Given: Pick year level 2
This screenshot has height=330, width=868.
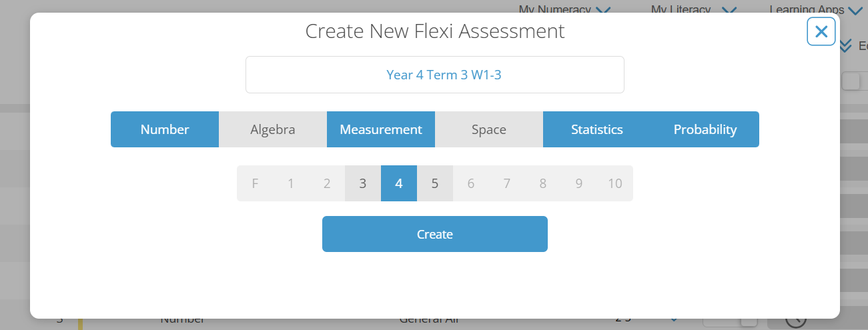Looking at the screenshot, I should point(327,183).
